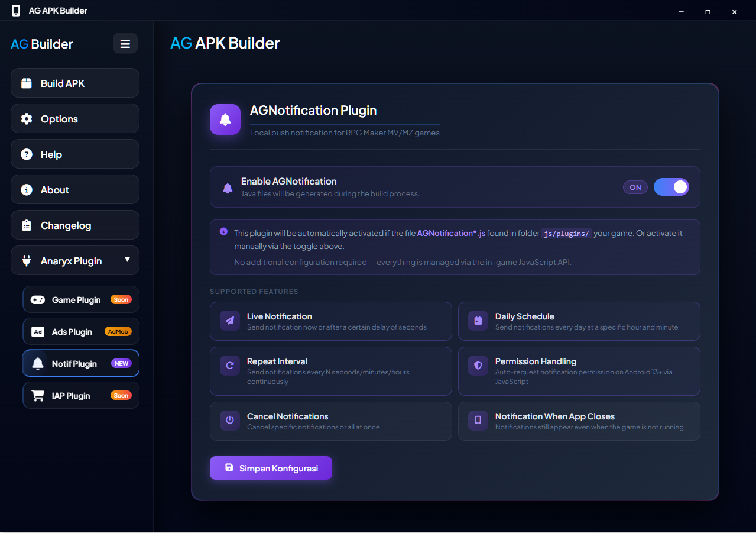Image resolution: width=756 pixels, height=533 pixels.
Task: Click the Enable AGNotification label
Action: (289, 182)
